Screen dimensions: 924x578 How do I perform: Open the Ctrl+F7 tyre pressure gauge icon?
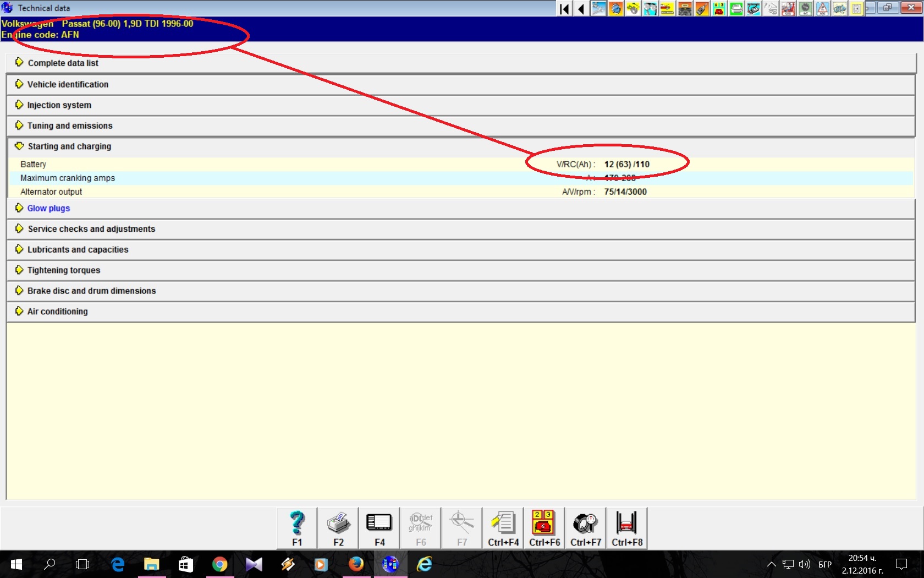586,528
